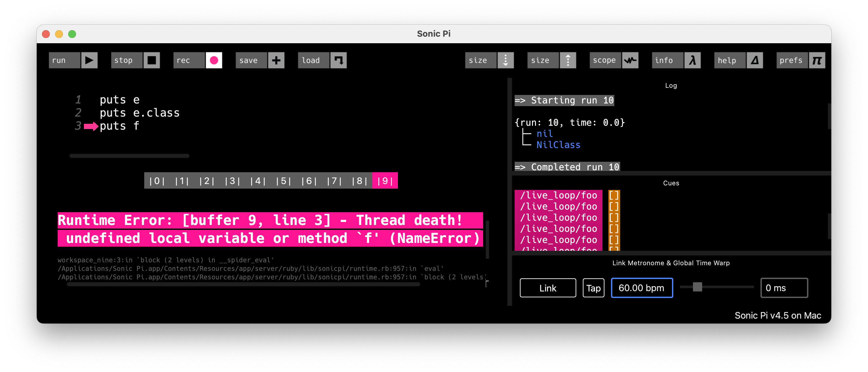This screenshot has width=868, height=372.
Task: Open prefs with the pi icon
Action: pyautogui.click(x=817, y=60)
